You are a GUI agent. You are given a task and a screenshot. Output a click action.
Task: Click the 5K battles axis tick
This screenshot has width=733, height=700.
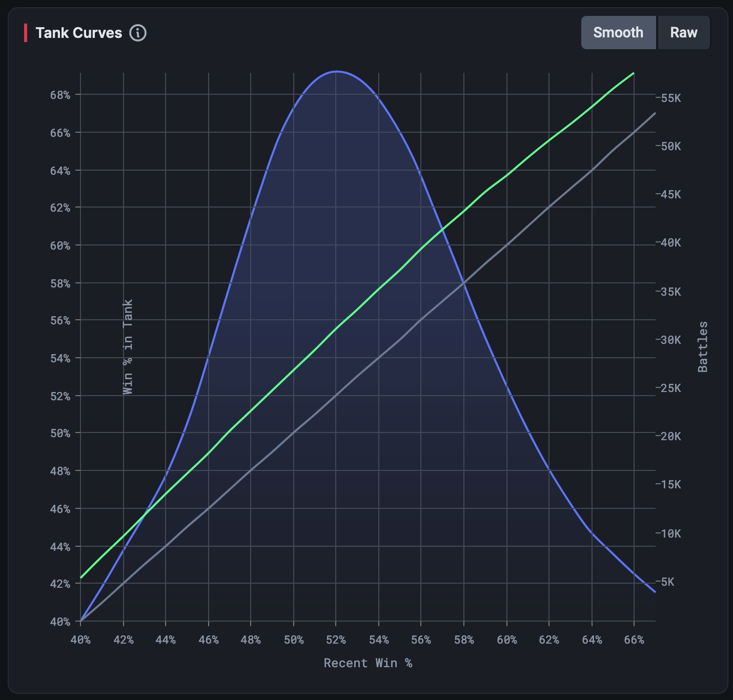point(667,582)
